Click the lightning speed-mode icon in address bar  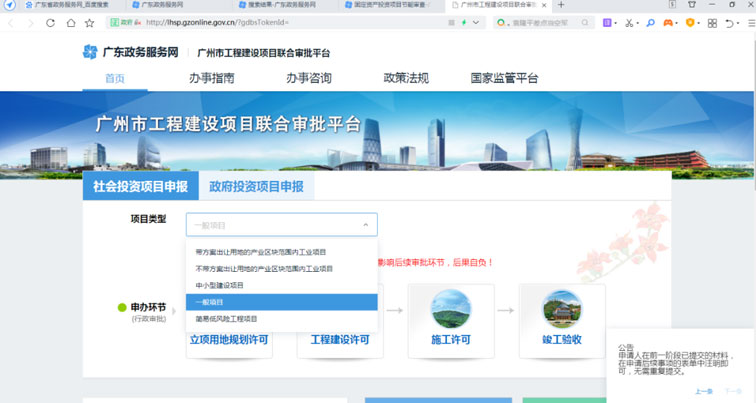(464, 23)
